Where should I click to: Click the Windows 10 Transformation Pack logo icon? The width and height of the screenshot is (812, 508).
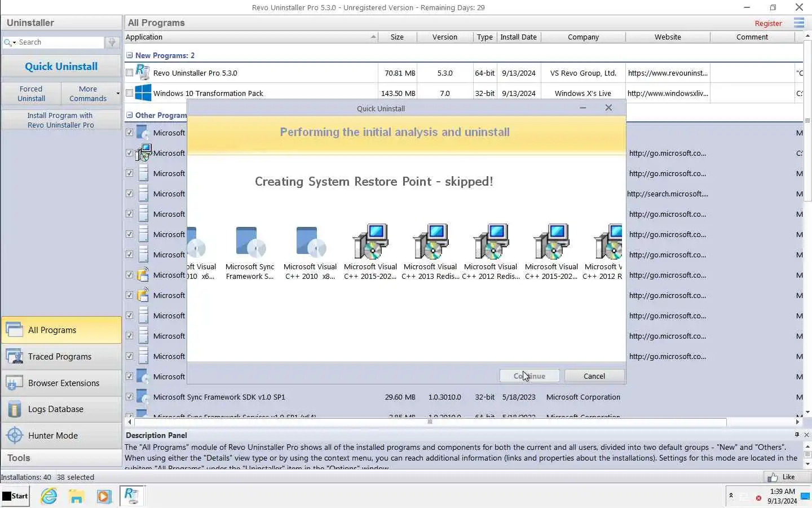143,93
